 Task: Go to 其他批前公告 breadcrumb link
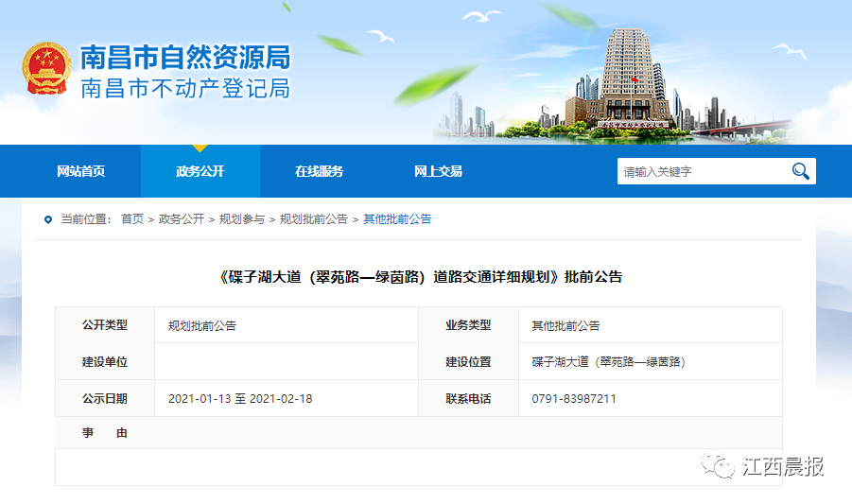pos(397,218)
